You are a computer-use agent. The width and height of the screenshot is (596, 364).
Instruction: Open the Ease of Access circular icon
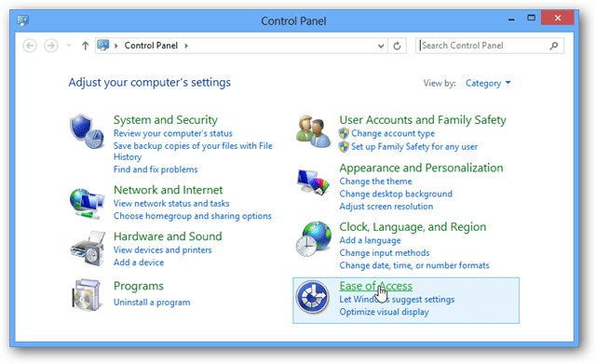click(x=313, y=297)
